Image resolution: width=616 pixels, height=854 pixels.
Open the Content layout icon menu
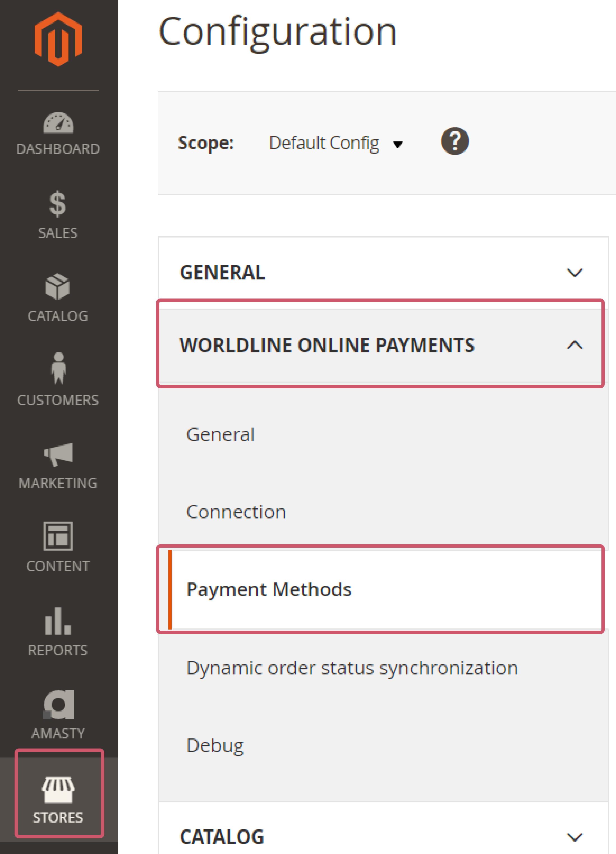pyautogui.click(x=58, y=536)
